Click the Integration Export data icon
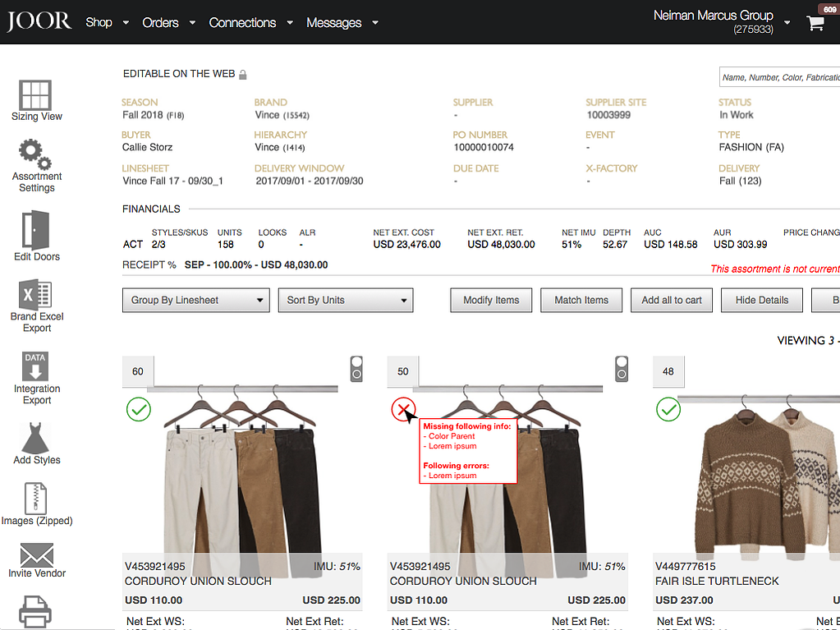 tap(35, 366)
